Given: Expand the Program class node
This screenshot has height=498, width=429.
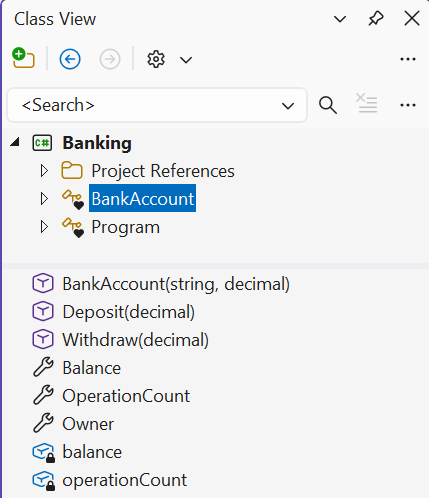Looking at the screenshot, I should coord(44,227).
